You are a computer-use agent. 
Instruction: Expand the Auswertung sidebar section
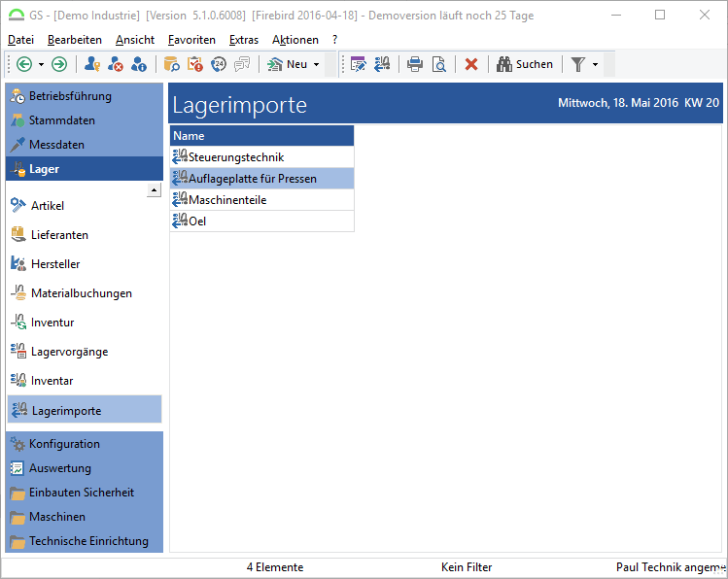click(x=85, y=468)
